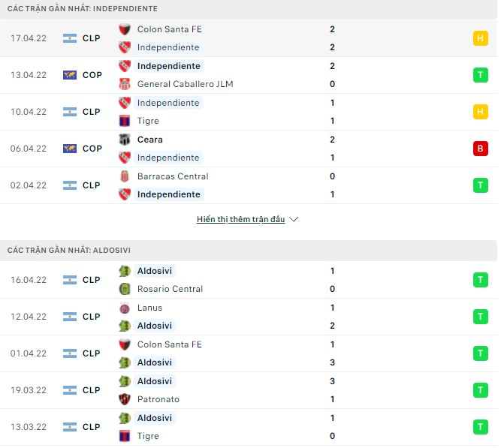501x448 pixels.
Task: Click the Ceara team crest icon
Action: 125,140
